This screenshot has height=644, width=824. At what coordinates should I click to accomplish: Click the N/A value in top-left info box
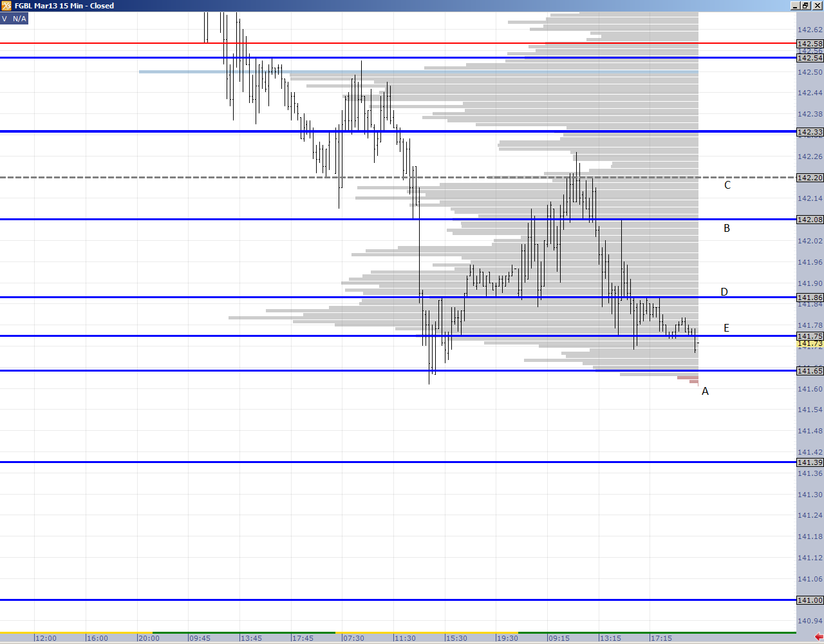pos(19,19)
